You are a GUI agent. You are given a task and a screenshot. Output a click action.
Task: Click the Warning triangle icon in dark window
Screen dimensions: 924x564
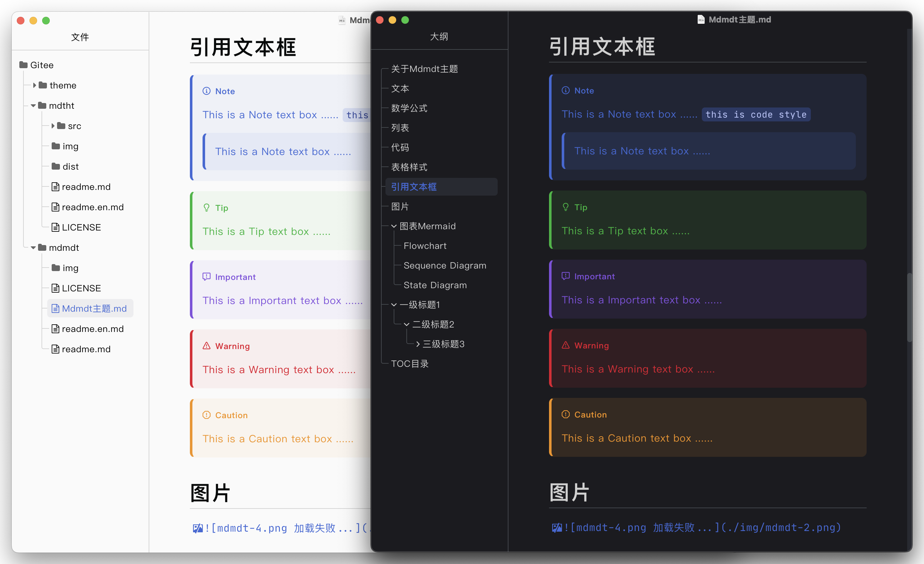565,345
